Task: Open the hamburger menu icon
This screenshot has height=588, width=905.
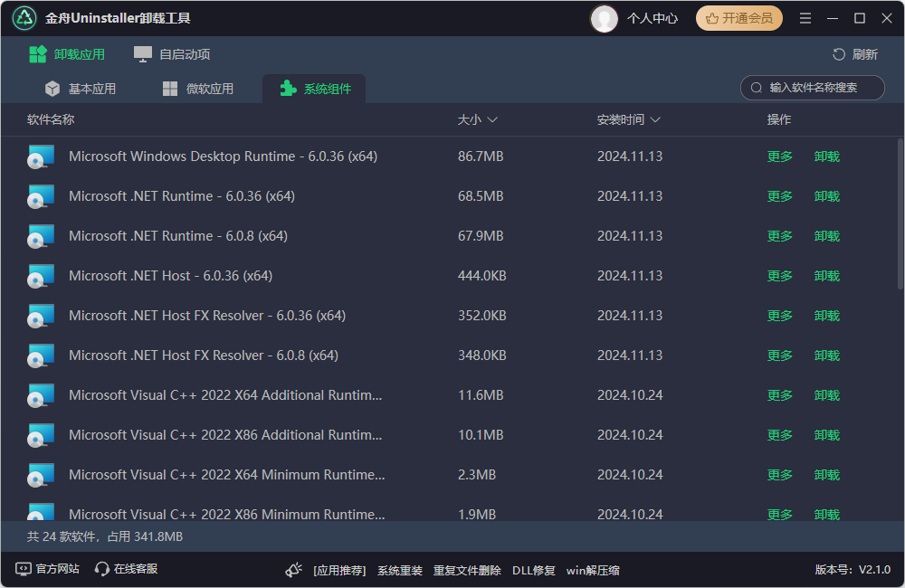Action: coord(805,18)
